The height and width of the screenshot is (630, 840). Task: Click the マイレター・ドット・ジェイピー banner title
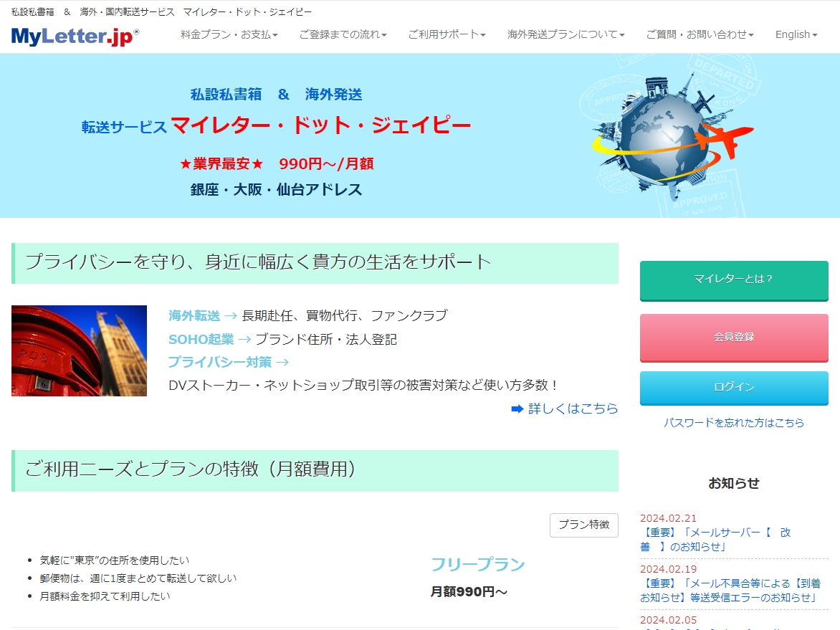coord(321,126)
